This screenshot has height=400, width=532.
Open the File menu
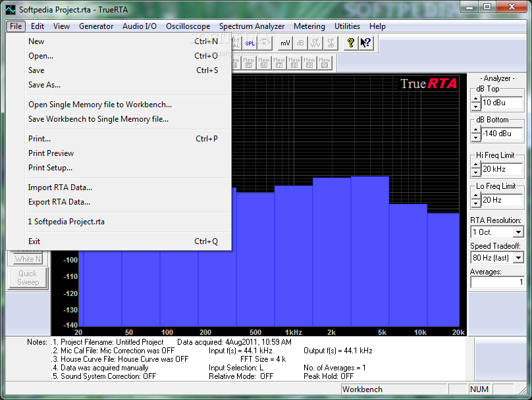pyautogui.click(x=16, y=26)
